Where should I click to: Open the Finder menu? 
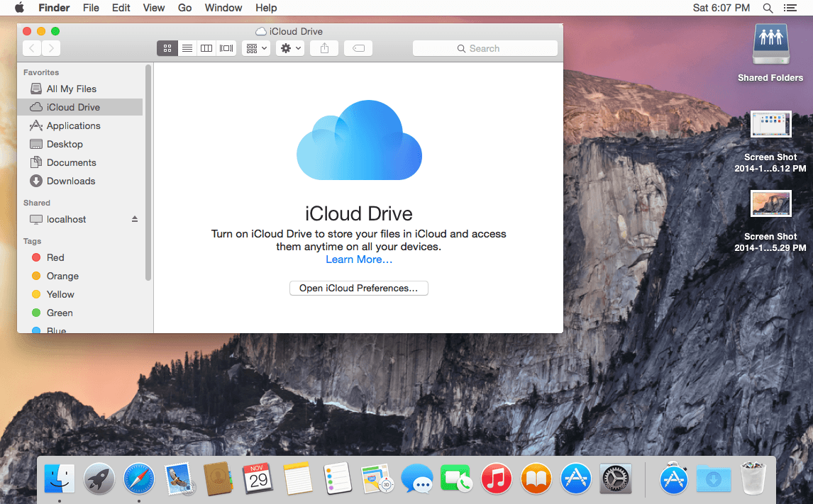(54, 8)
